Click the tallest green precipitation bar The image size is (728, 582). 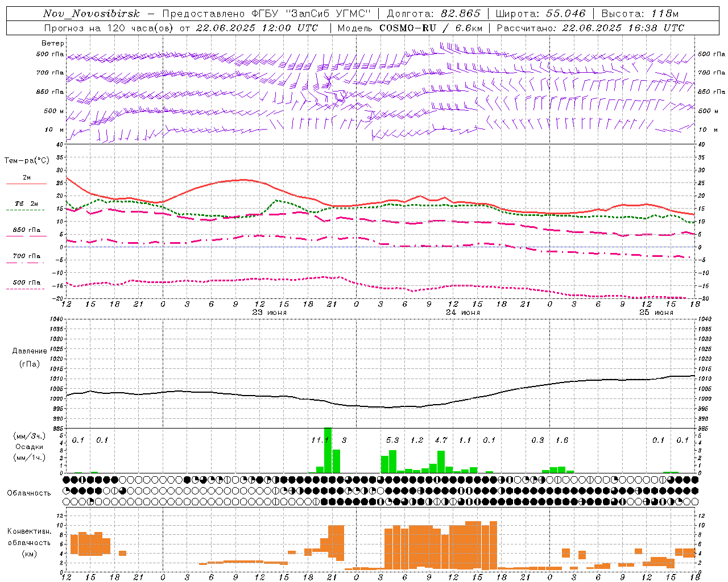click(328, 450)
